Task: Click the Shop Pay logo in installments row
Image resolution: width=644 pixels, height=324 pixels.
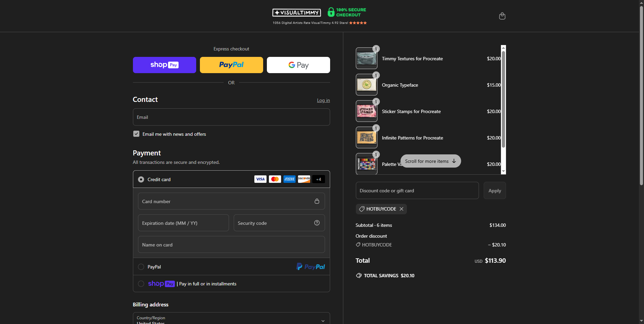Action: coord(161,284)
